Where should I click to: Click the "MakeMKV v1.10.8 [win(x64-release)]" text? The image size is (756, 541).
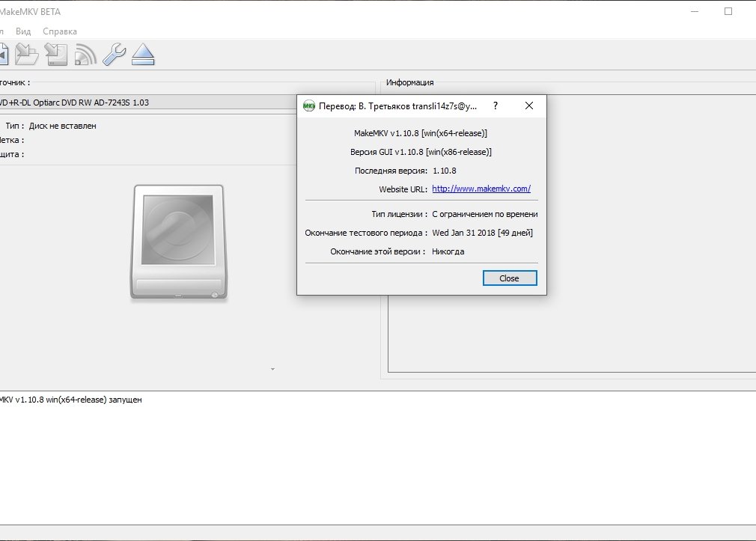point(421,133)
